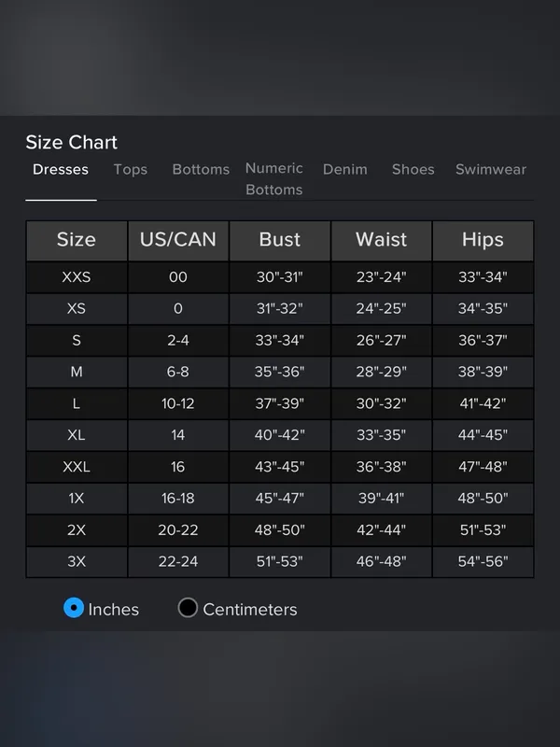Click the US/CAN column header

click(x=178, y=240)
